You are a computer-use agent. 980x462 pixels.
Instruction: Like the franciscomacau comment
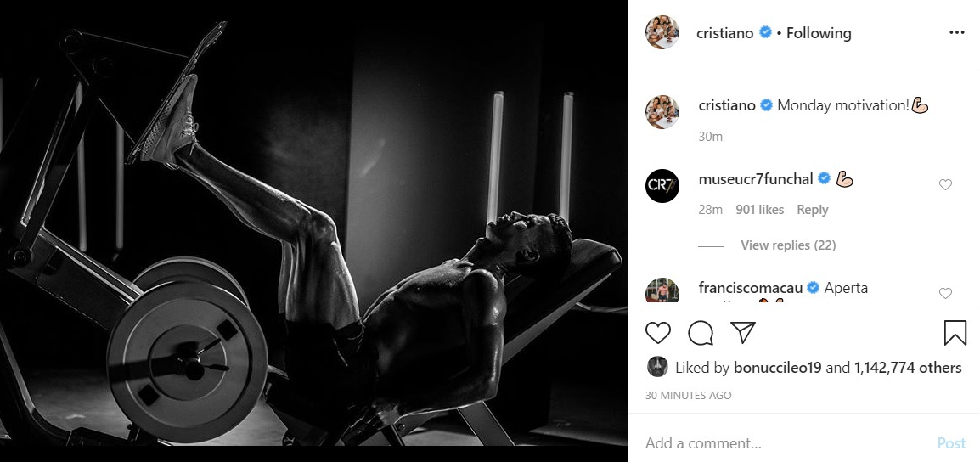click(945, 293)
